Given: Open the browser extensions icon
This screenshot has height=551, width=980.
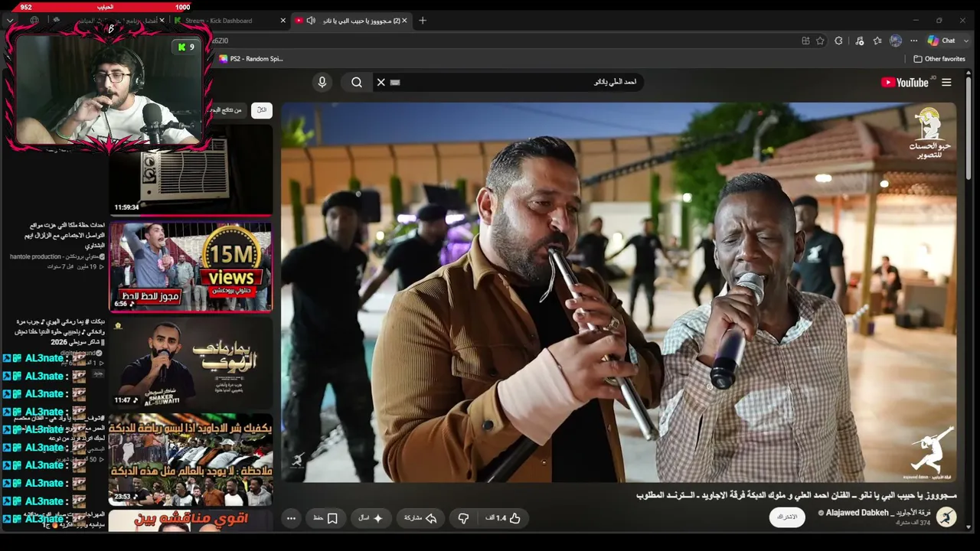Looking at the screenshot, I should tap(839, 41).
